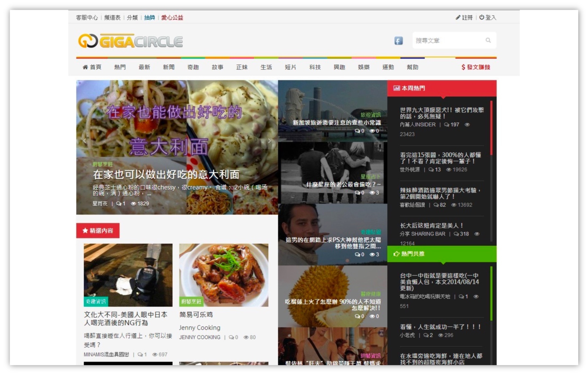Open 在水壩旁邊吃海鮮 recommended article

click(441, 359)
